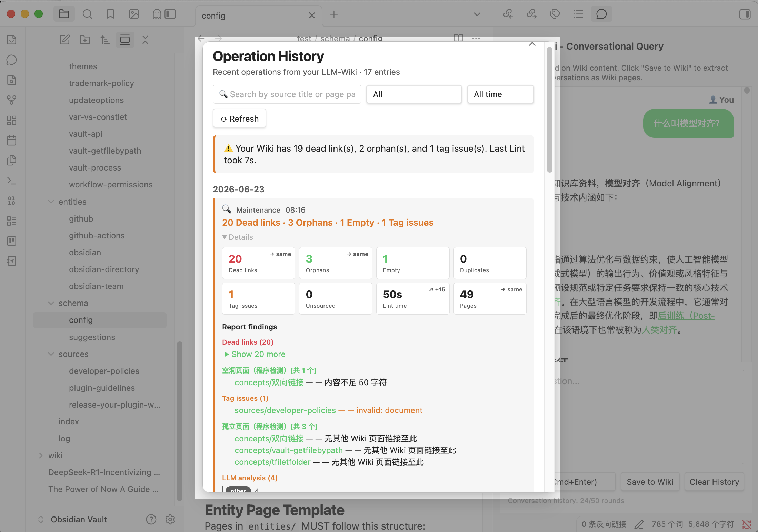Collapse the Details disclosure triangle

coord(225,237)
